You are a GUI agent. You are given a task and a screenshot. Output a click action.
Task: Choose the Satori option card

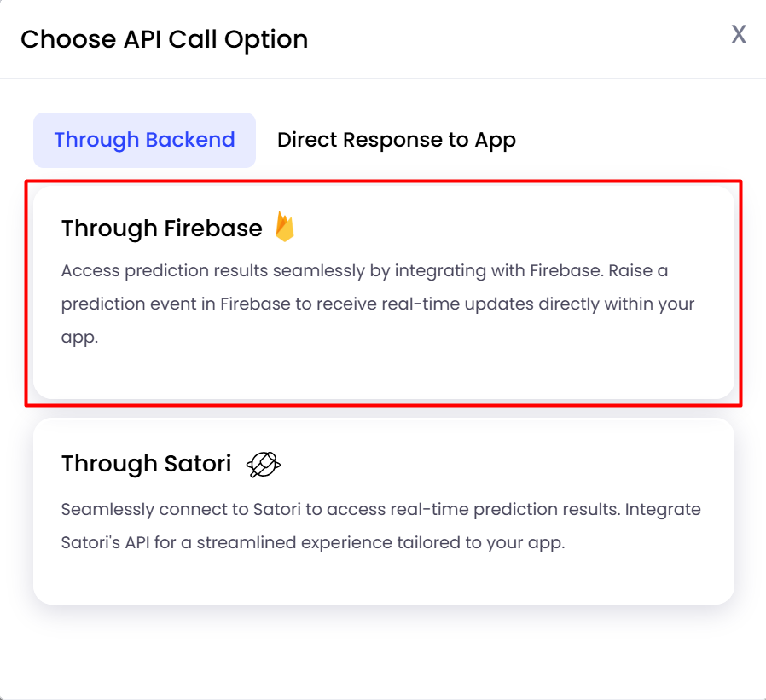(x=384, y=511)
